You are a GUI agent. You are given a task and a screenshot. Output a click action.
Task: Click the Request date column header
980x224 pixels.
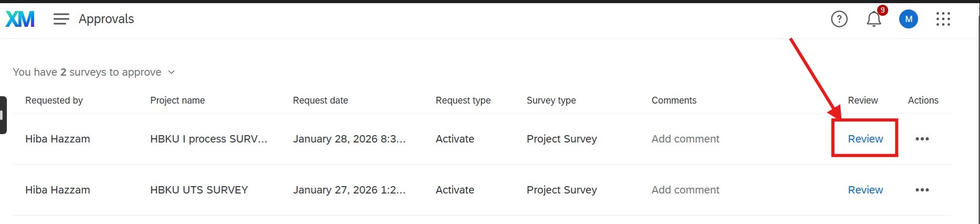point(320,100)
